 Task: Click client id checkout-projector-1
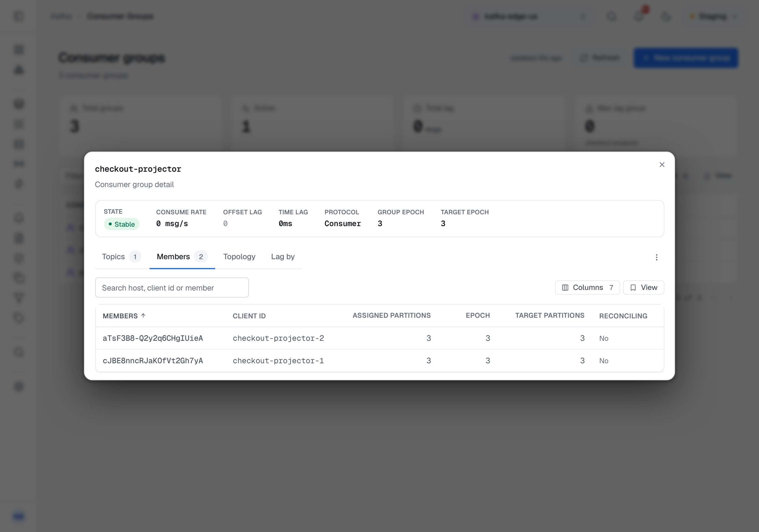click(x=278, y=360)
